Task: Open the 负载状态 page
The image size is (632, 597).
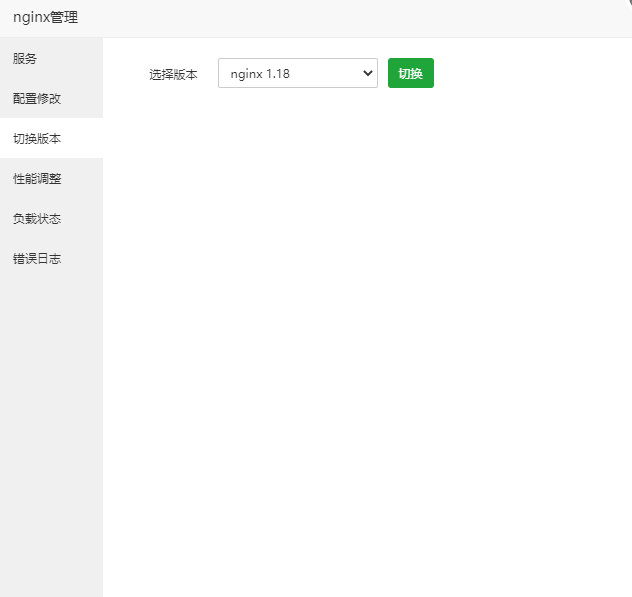Action: click(51, 218)
